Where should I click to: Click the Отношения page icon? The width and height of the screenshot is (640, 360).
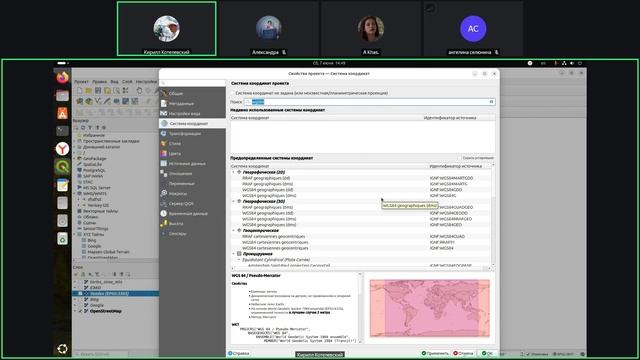tap(164, 173)
